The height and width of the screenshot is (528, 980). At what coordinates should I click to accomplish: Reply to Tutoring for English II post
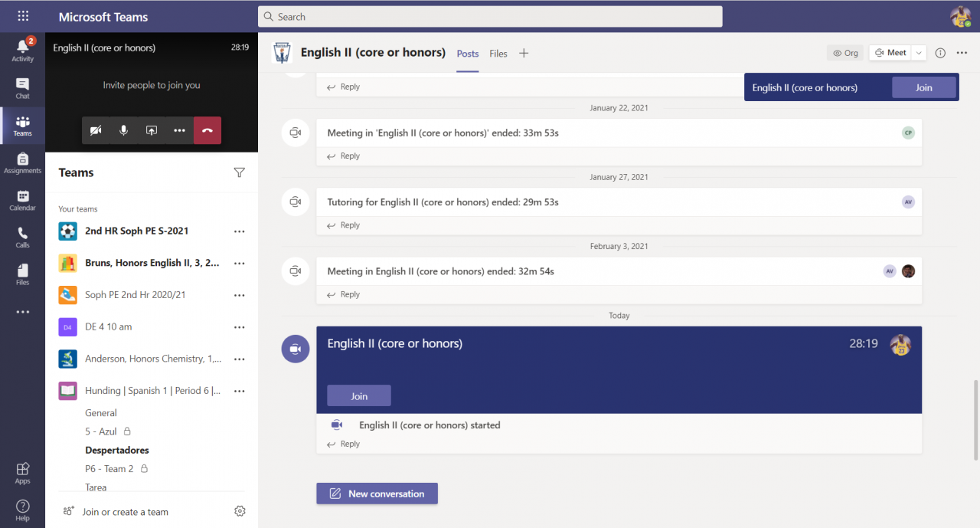(x=344, y=225)
